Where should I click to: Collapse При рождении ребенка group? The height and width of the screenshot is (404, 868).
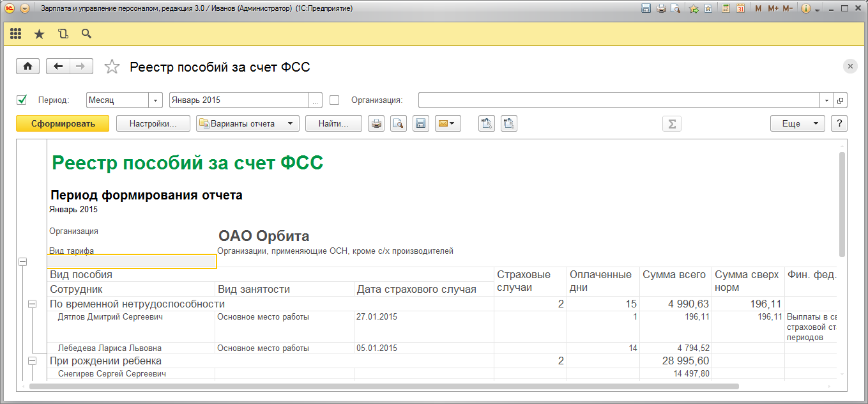click(33, 361)
